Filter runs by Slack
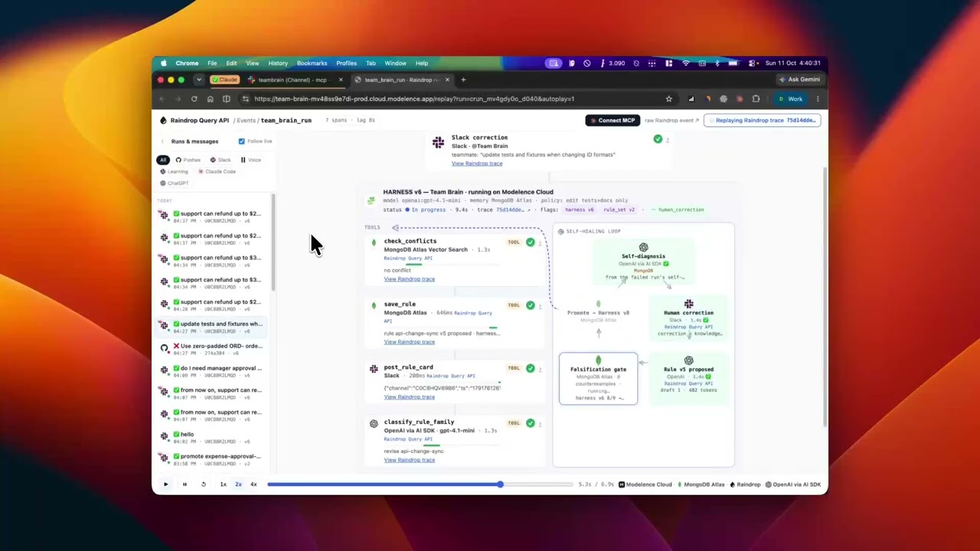 point(220,160)
